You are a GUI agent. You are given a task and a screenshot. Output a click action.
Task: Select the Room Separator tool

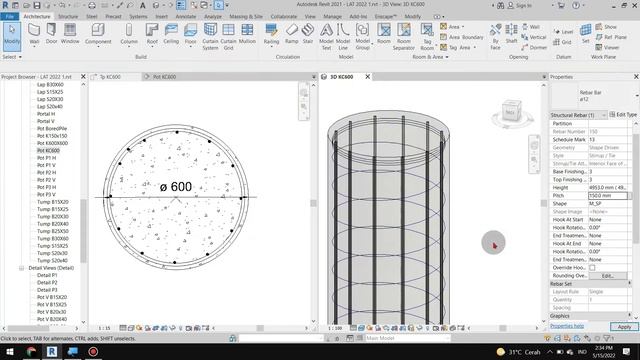click(x=404, y=37)
